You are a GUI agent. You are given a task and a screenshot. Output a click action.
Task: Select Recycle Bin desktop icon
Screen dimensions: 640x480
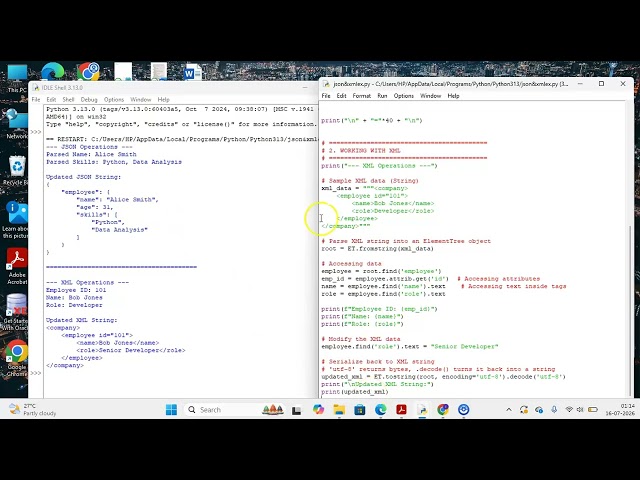[16, 171]
